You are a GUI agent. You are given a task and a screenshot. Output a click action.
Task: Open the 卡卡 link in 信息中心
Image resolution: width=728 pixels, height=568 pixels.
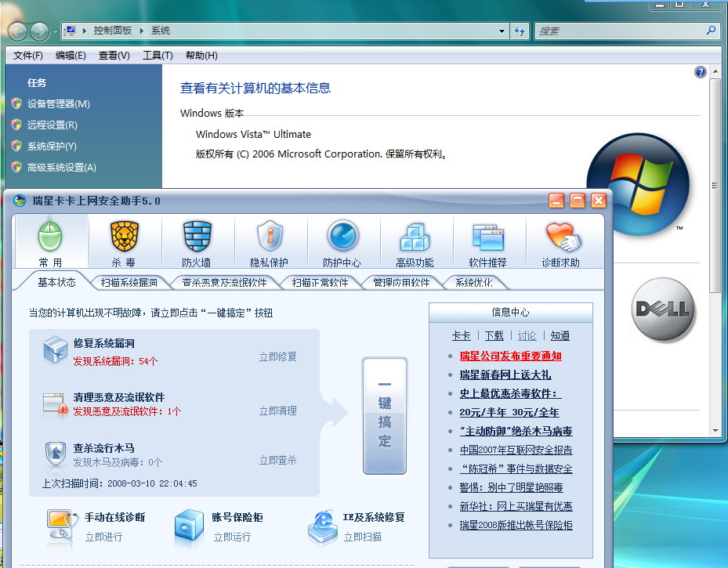click(x=461, y=335)
